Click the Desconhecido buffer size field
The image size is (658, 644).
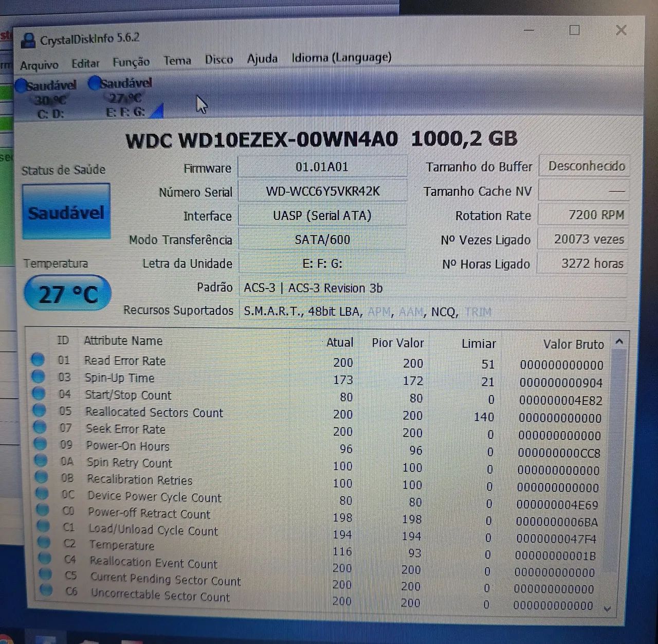tap(585, 166)
